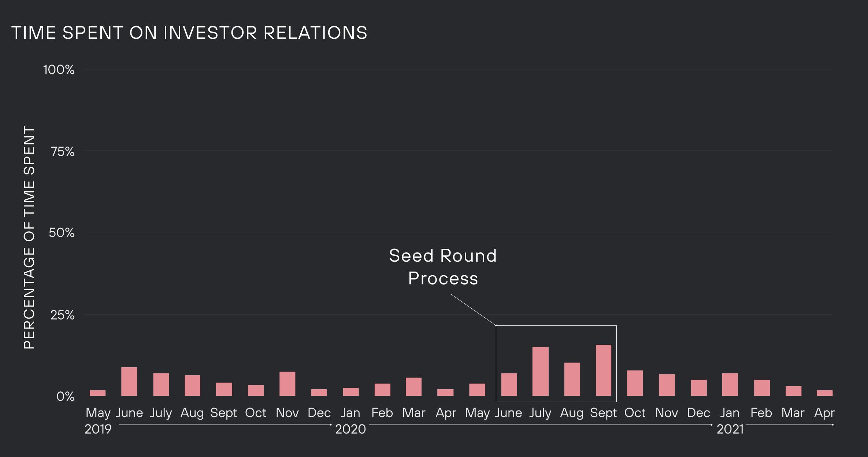Click the 2020 year label
This screenshot has height=457, width=868.
tap(350, 429)
